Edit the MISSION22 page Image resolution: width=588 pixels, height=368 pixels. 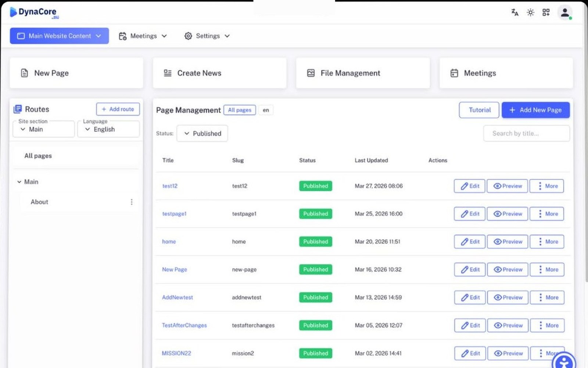pyautogui.click(x=470, y=353)
